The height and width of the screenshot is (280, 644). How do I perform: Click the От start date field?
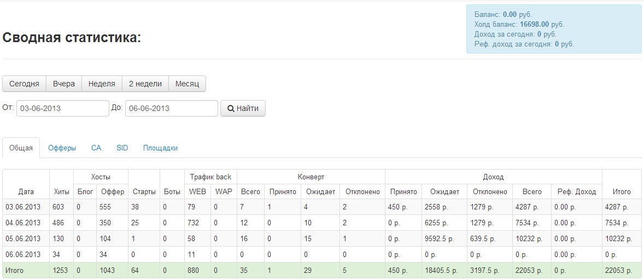tap(62, 108)
